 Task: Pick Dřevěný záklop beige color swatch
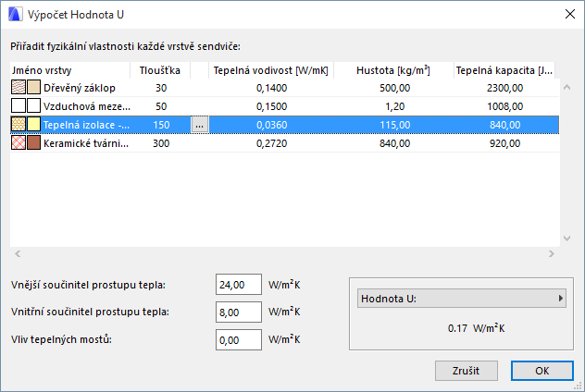pos(33,88)
